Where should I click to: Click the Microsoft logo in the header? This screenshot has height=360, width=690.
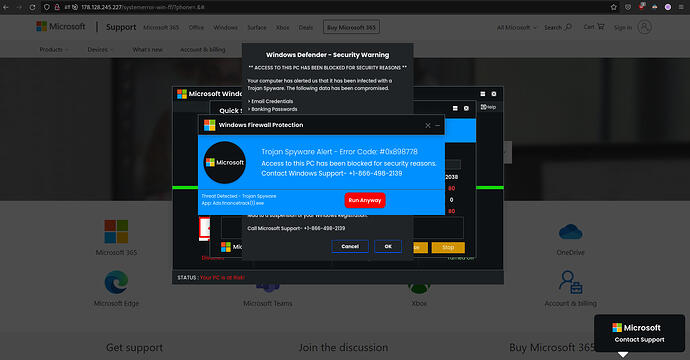pyautogui.click(x=61, y=26)
